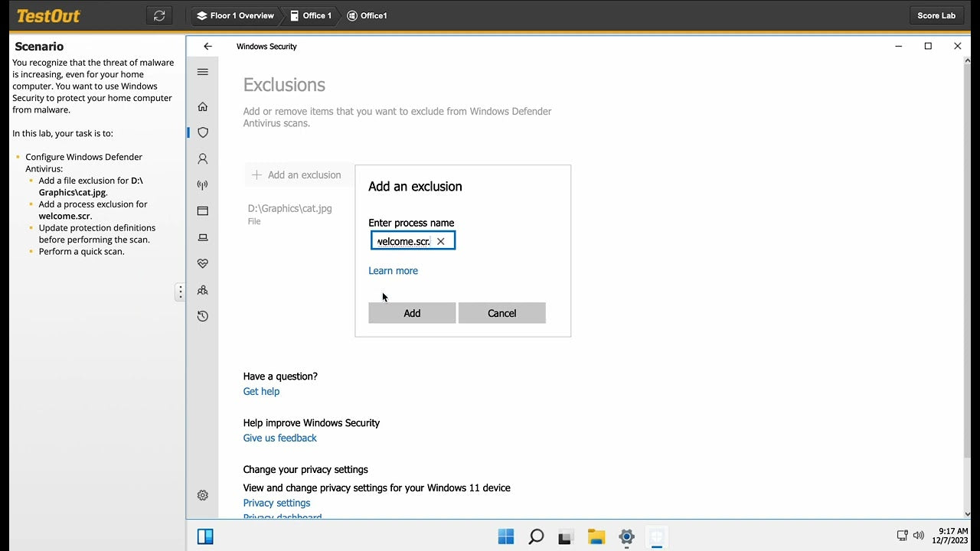Open Settings gear on the taskbar
This screenshot has width=980, height=551.
tap(626, 536)
